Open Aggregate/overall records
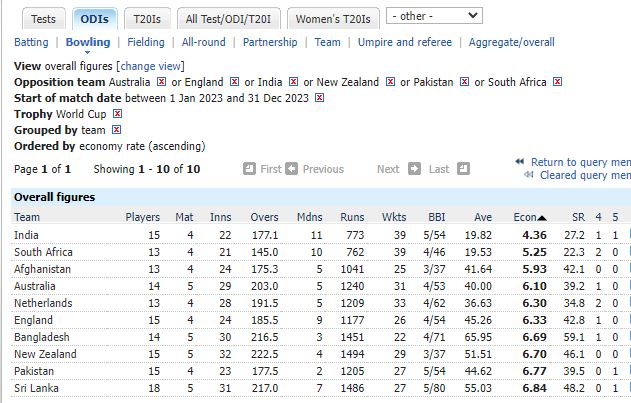Viewport: 631px width, 403px height. tap(511, 42)
